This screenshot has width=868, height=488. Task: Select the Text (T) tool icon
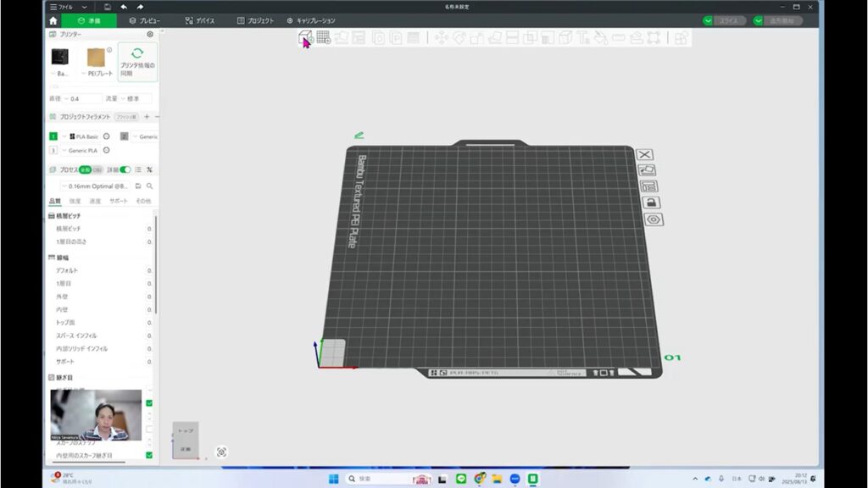(583, 37)
